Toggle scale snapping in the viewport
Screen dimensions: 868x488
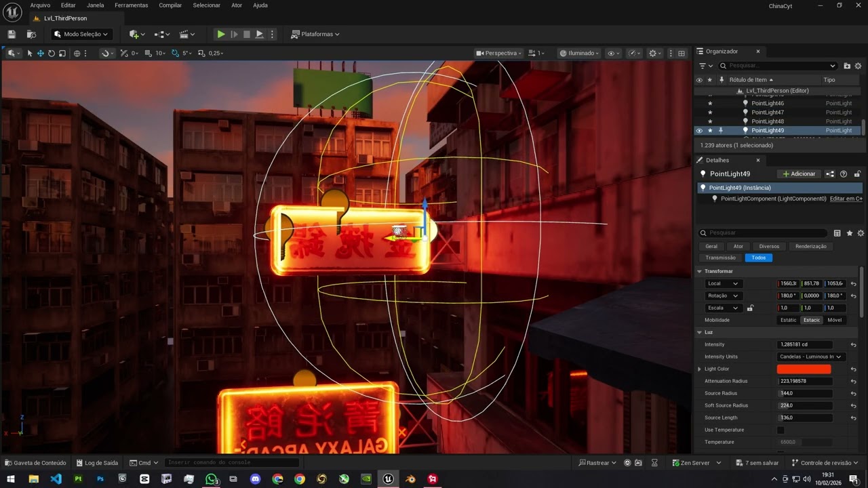click(201, 53)
